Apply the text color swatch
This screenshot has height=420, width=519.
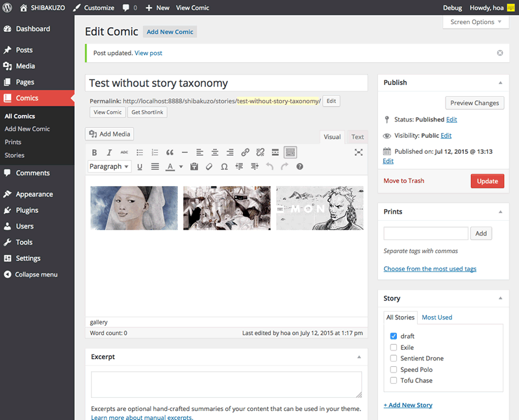[170, 167]
